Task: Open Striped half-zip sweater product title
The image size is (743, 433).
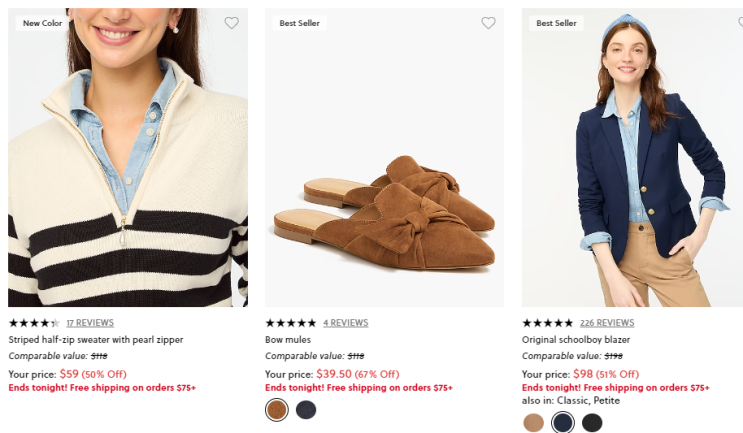Action: pyautogui.click(x=96, y=340)
